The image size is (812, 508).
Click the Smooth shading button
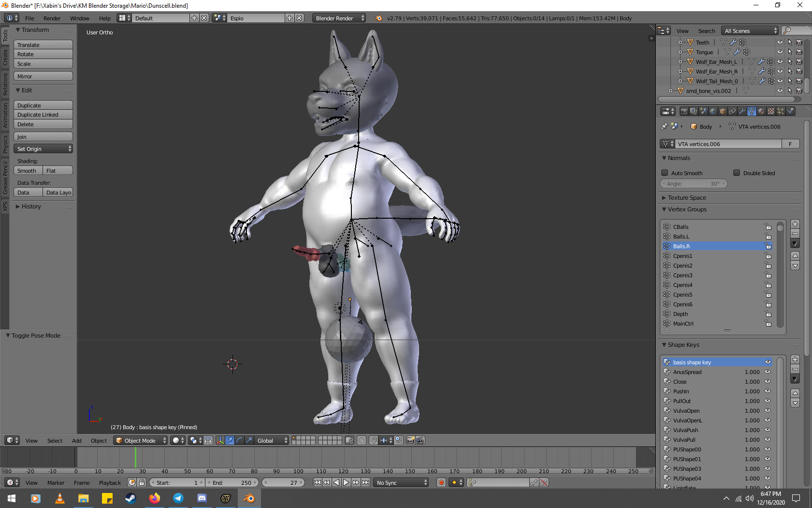(x=28, y=171)
